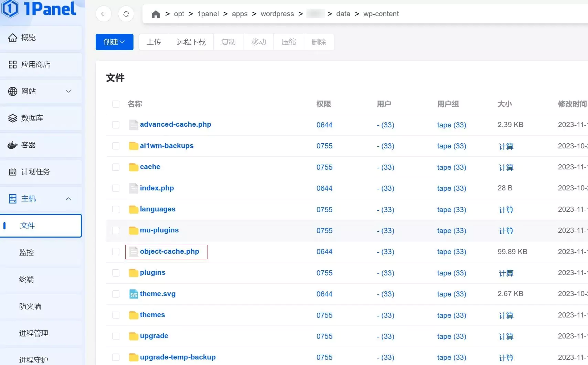This screenshot has height=365, width=588.
Task: Click 计算 to compute ai1wm-backups size
Action: pyautogui.click(x=506, y=146)
